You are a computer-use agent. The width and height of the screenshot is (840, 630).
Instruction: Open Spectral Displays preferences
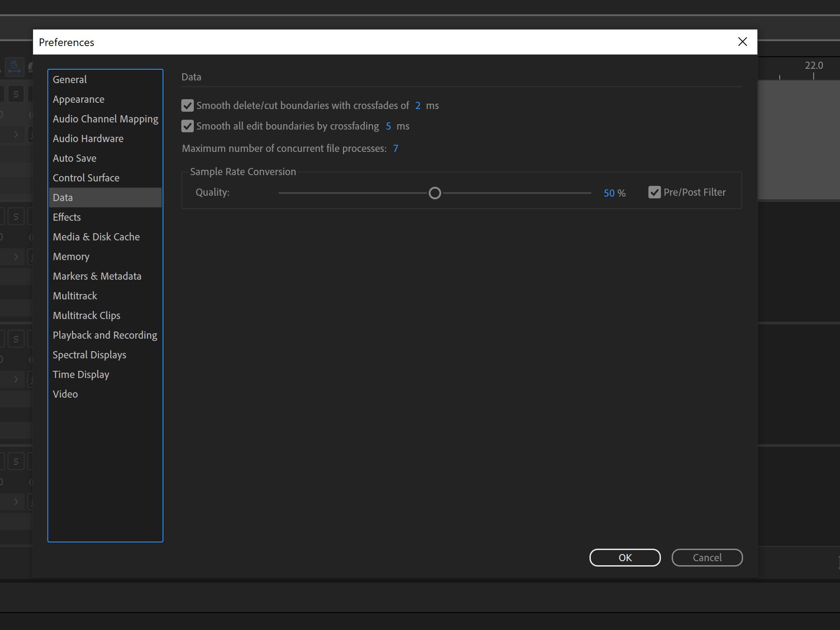pyautogui.click(x=89, y=354)
